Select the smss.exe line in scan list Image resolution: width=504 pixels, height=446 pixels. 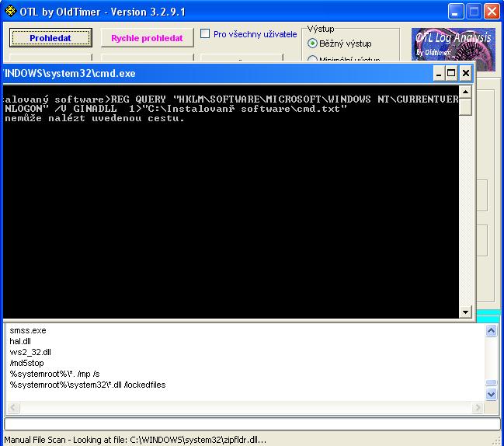(x=28, y=330)
